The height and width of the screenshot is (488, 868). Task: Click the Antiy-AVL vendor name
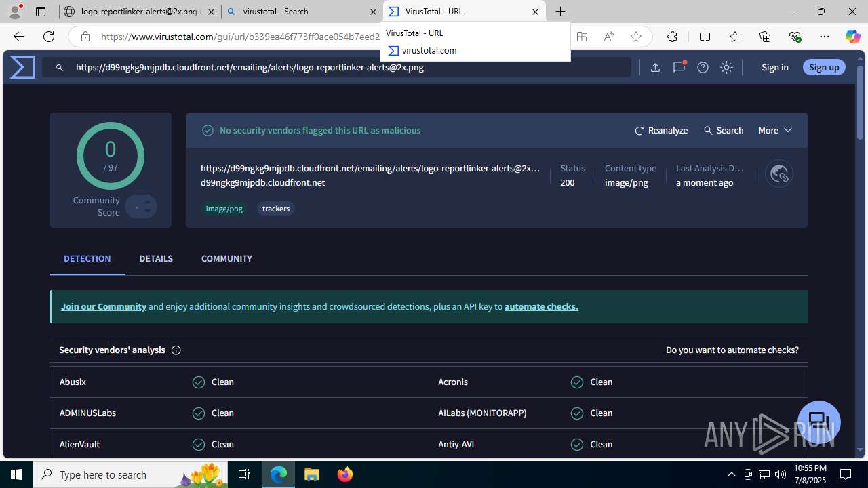[x=457, y=444]
